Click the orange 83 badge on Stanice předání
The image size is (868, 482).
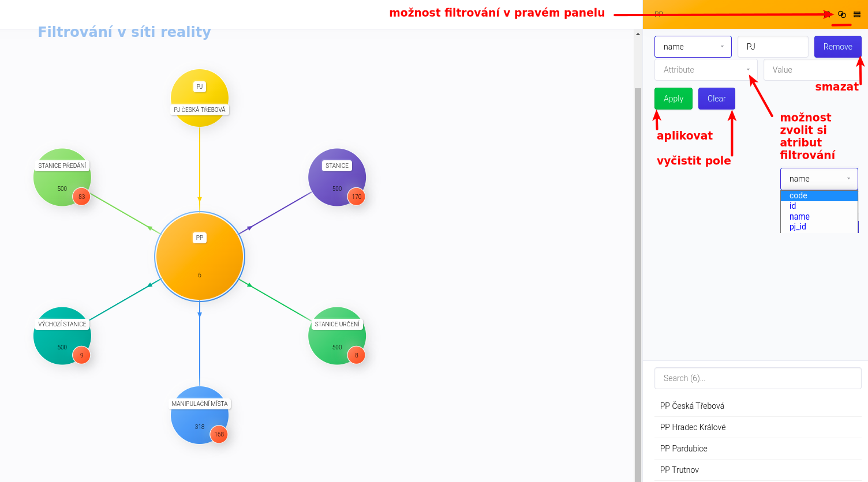click(81, 197)
